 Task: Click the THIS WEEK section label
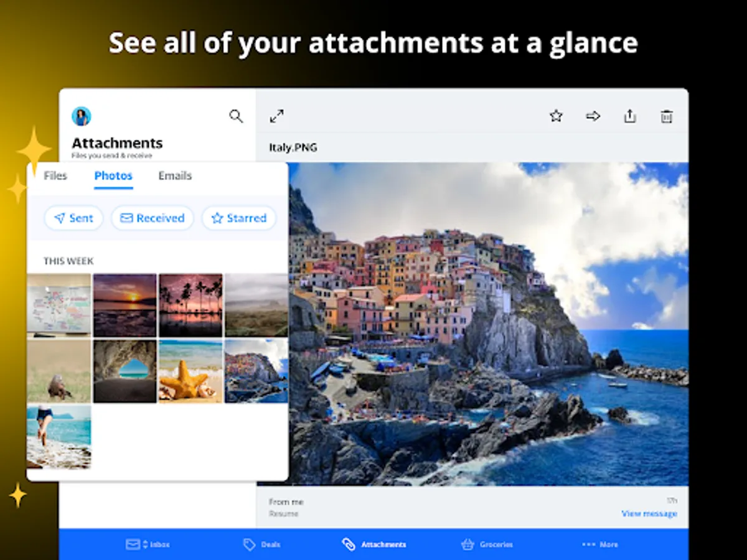pos(68,261)
